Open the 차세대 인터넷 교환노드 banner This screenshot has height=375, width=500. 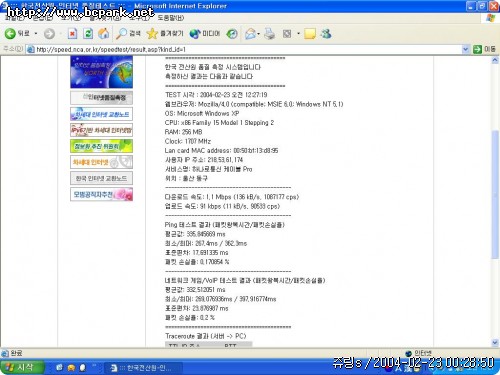101,114
